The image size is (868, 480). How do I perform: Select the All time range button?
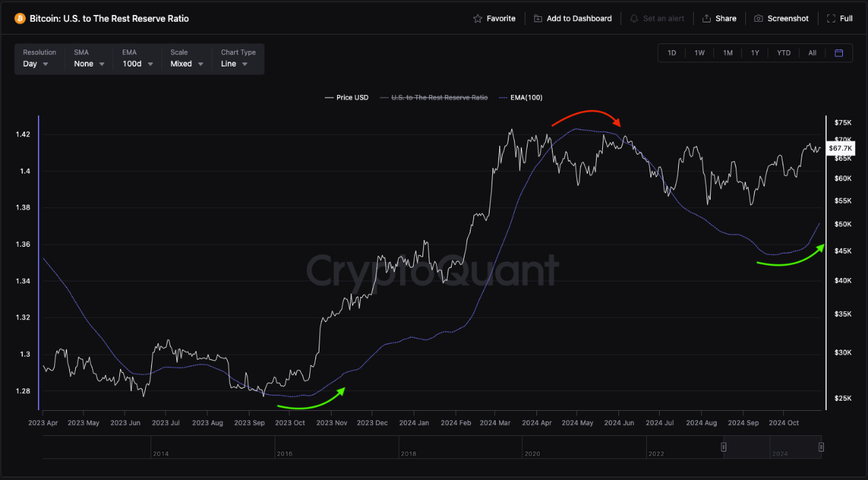(x=812, y=52)
